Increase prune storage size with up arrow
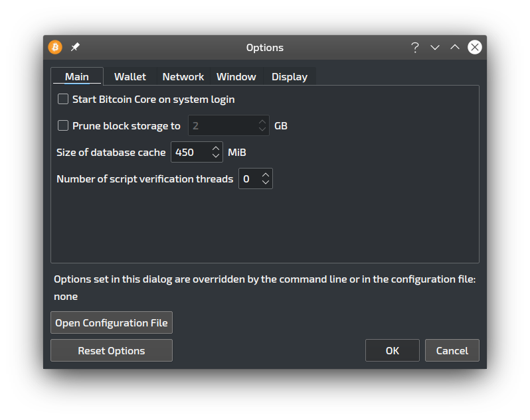Viewport: 530px width, 420px height. click(x=262, y=121)
